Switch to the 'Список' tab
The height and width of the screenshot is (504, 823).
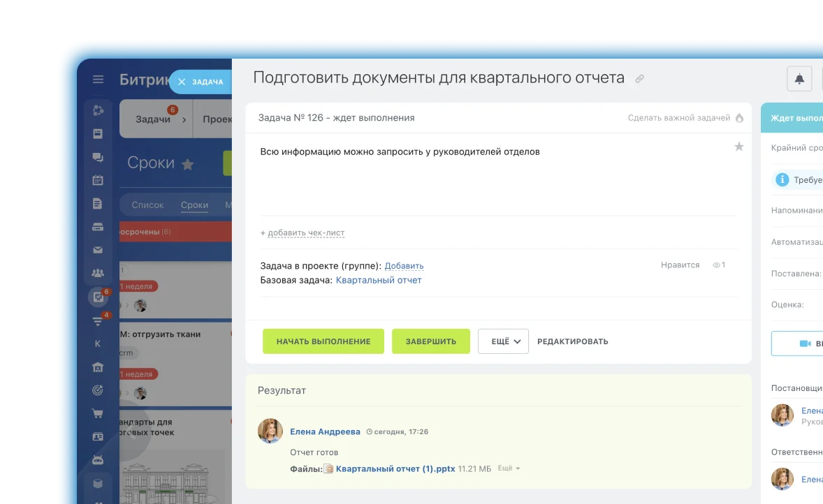point(147,205)
